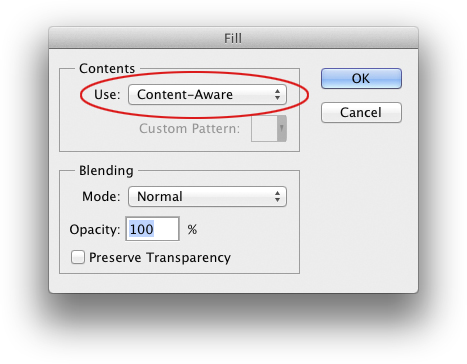
Task: Dismiss the dialog with Cancel
Action: [x=361, y=113]
